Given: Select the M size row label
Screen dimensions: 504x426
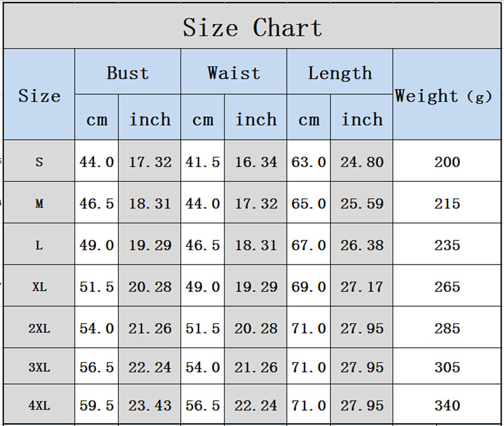Looking at the screenshot, I should (39, 204).
